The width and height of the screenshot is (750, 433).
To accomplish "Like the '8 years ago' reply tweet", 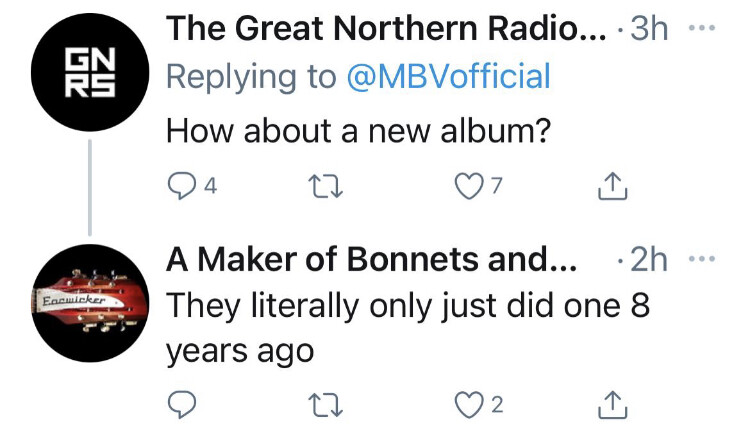I will pyautogui.click(x=468, y=404).
